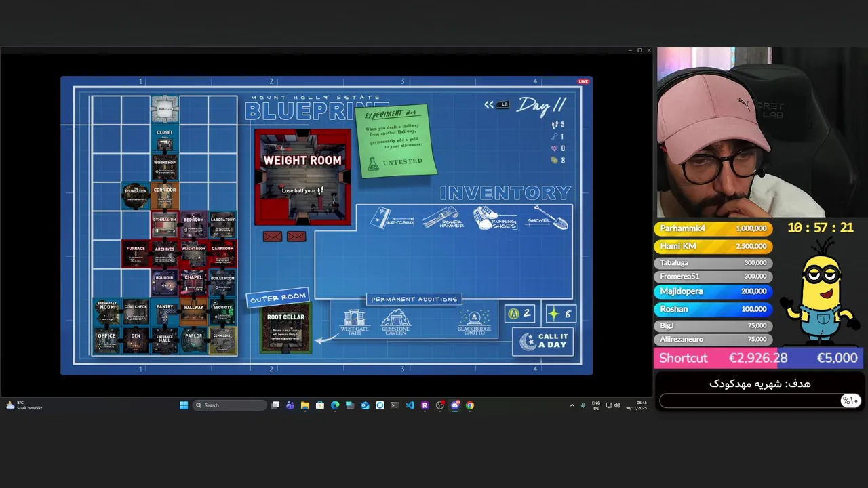Select the Corridor room on the map
This screenshot has height=488, width=868.
(x=165, y=197)
